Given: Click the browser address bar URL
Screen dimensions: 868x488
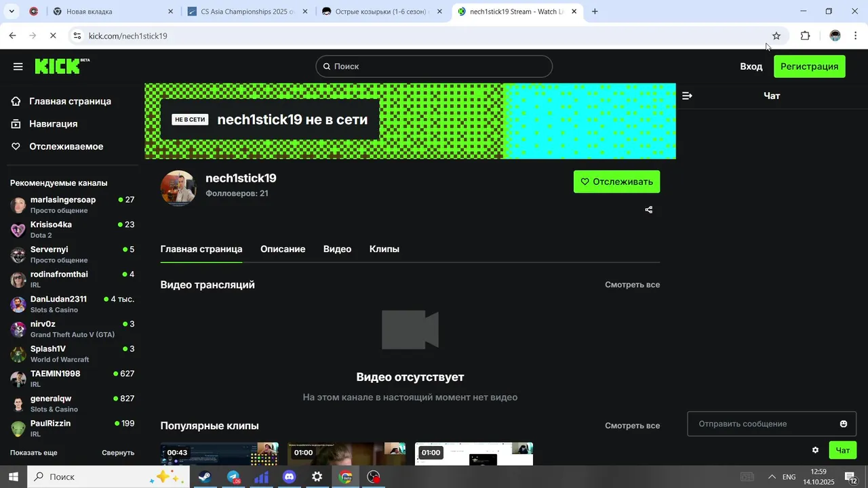Looking at the screenshot, I should tap(128, 36).
